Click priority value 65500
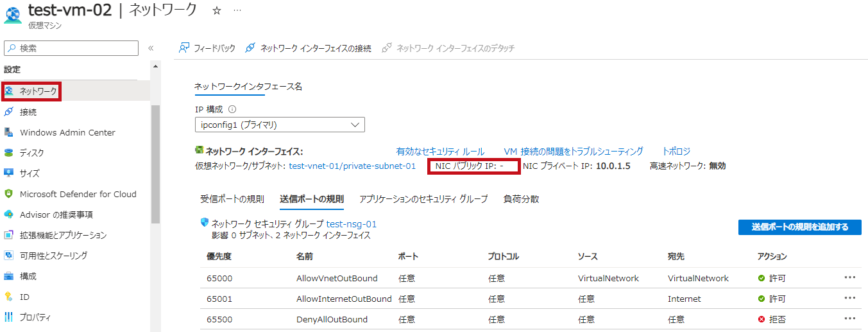The height and width of the screenshot is (332, 868). coord(219,319)
